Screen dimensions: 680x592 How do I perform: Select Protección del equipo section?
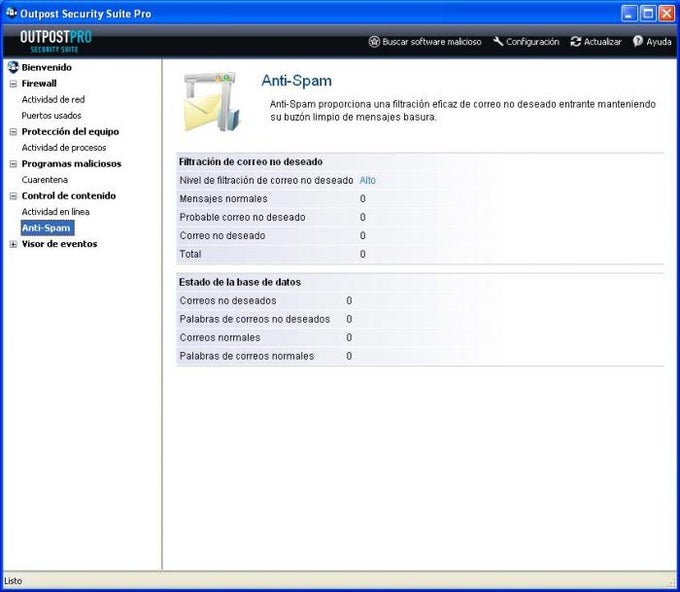point(70,131)
